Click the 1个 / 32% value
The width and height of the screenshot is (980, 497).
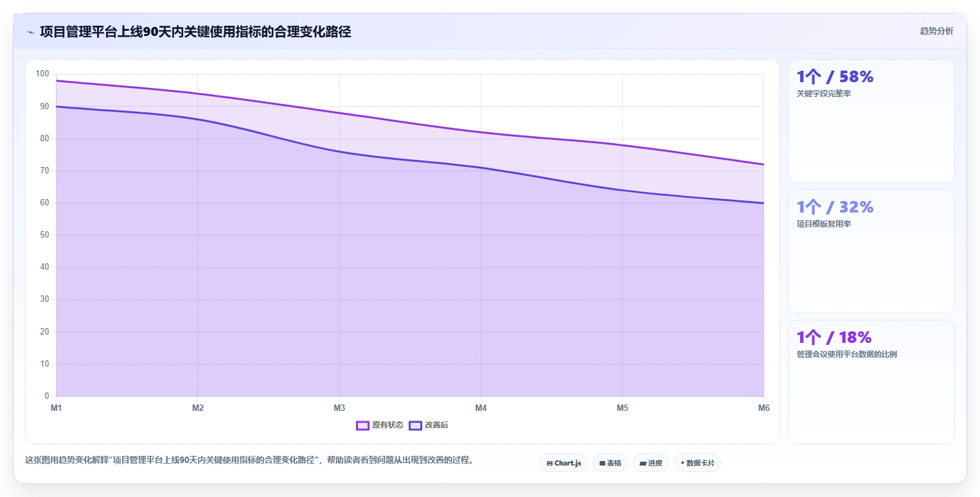pos(835,207)
